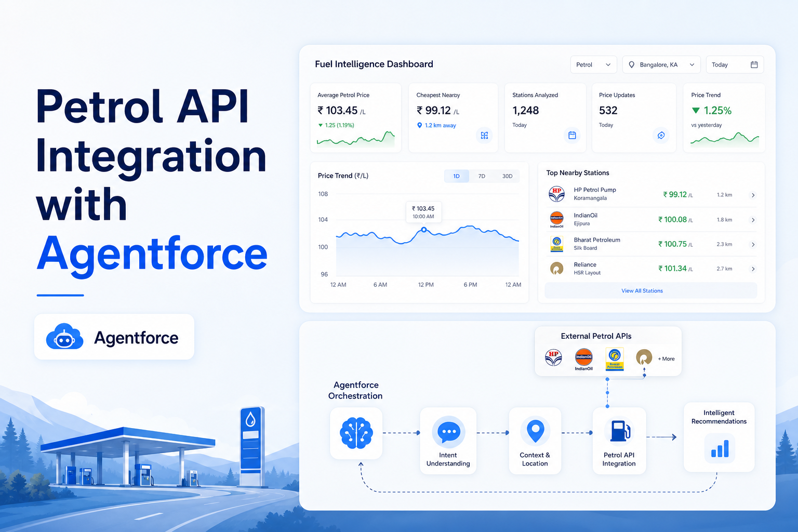Click the External Petrol APIs heading

click(x=596, y=336)
